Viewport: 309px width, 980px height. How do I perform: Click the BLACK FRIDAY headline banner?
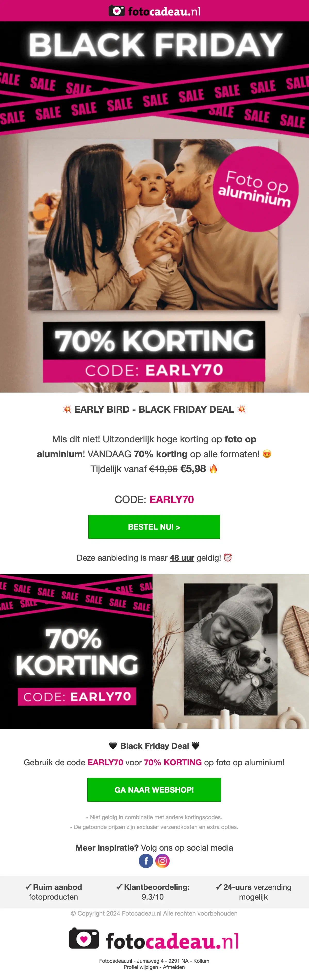click(x=155, y=45)
